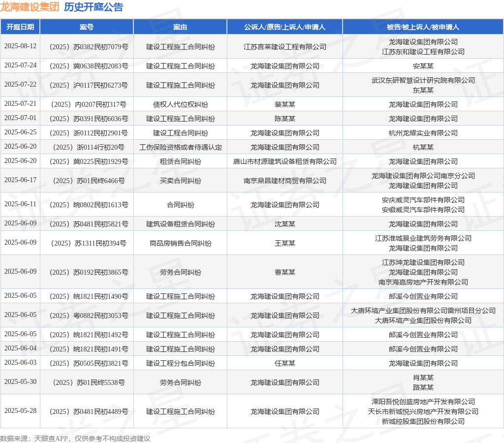Click the date 2025-06-17
This screenshot has height=443, width=504.
[x=20, y=180]
